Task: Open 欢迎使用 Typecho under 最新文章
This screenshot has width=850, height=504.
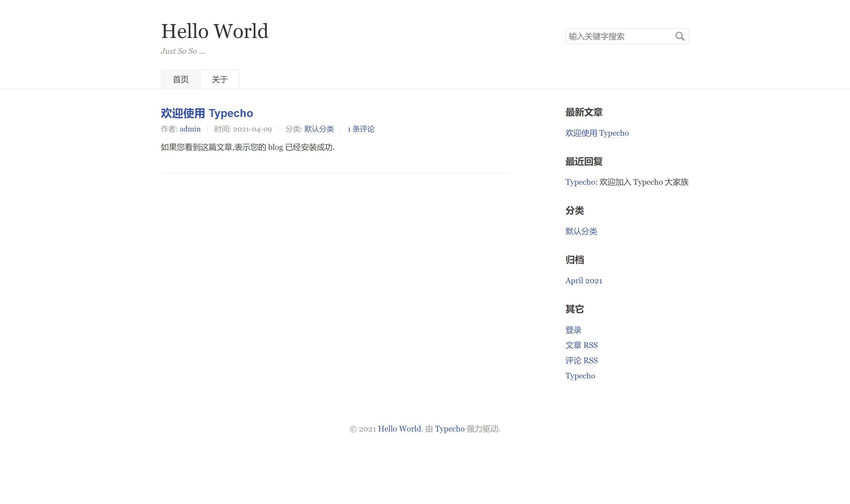Action: click(x=597, y=133)
